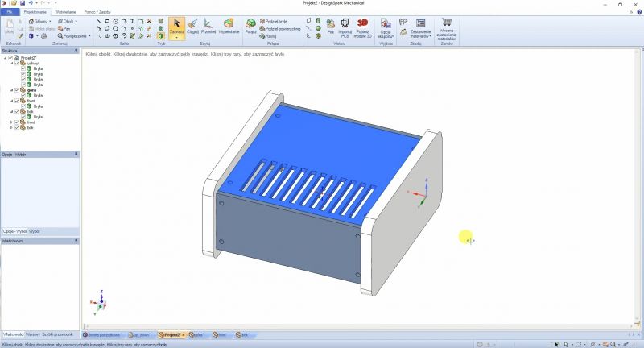Switch to the Wyświetlanie ribbon tab
The width and height of the screenshot is (644, 348).
point(66,12)
